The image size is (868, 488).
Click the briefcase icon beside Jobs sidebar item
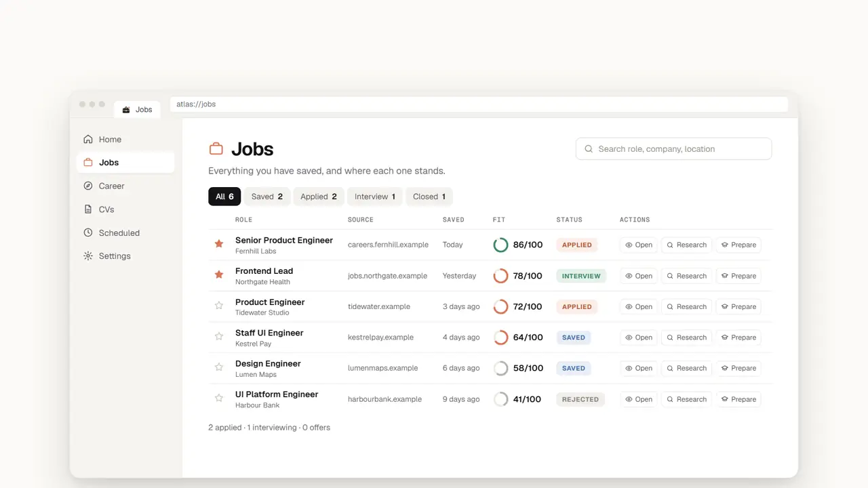point(88,163)
